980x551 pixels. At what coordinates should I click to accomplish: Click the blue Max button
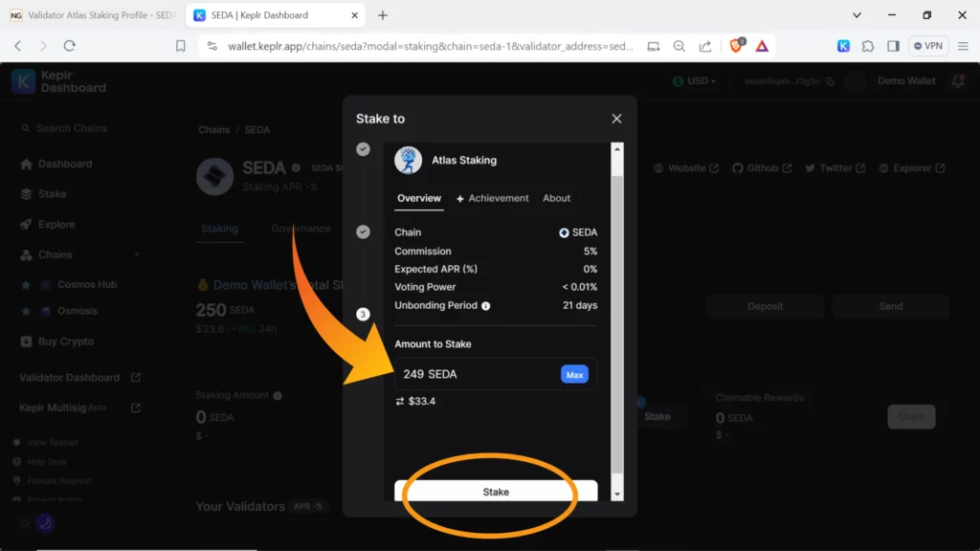[x=574, y=375]
